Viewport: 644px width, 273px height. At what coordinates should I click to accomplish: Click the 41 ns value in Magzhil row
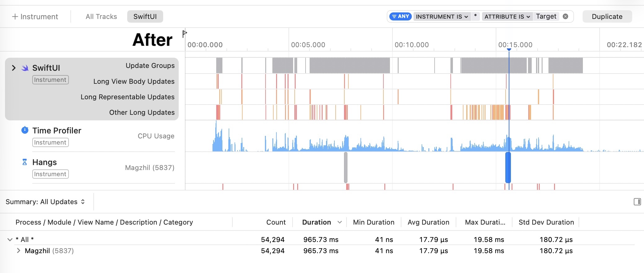(384, 251)
